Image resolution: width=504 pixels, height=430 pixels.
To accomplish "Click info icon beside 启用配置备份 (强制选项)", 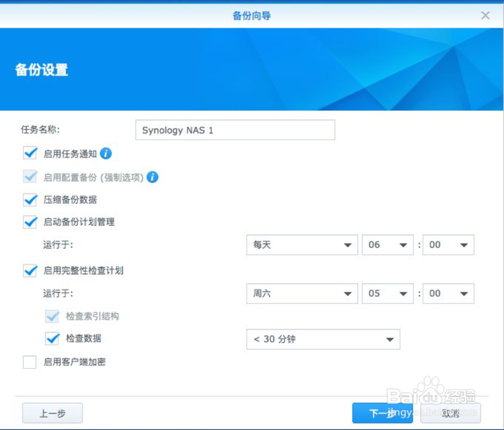I will (152, 177).
